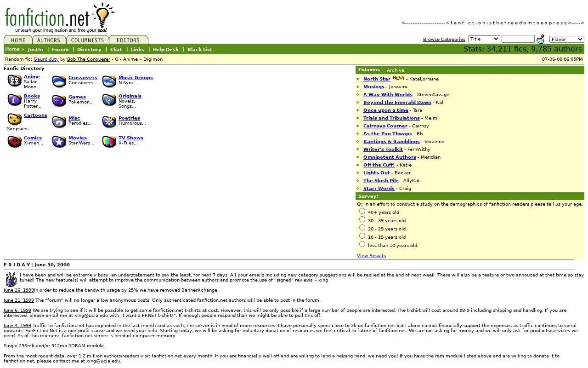
Task: Open the Forum menu link
Action: (60, 50)
